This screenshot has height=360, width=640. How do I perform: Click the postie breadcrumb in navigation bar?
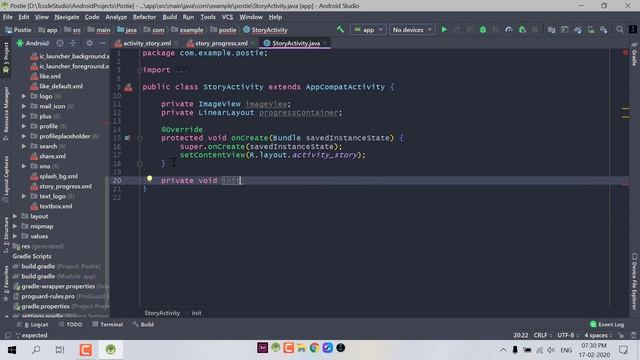[x=223, y=30]
